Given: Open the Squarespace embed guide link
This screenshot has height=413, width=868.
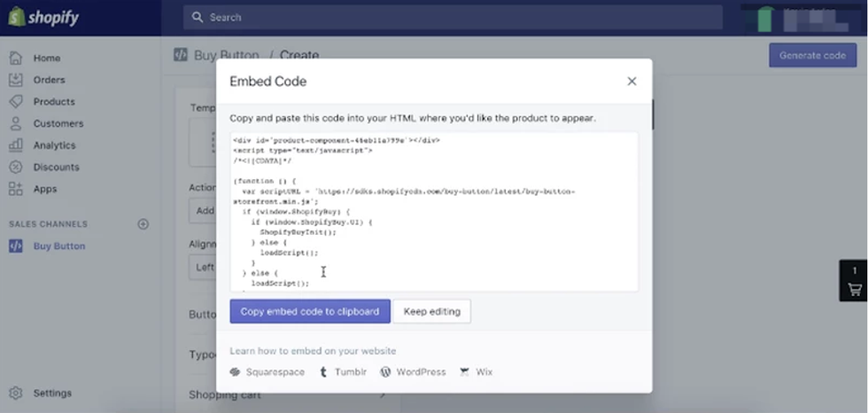Looking at the screenshot, I should click(269, 372).
